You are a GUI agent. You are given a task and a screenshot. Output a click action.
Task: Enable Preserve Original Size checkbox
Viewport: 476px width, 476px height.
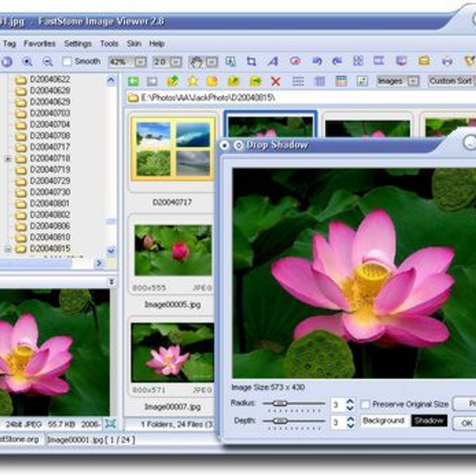[x=365, y=404]
